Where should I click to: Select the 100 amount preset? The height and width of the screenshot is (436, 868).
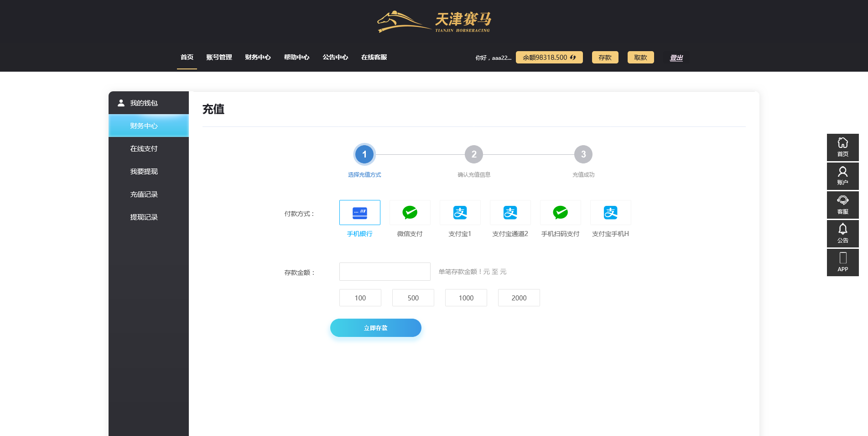(x=360, y=298)
